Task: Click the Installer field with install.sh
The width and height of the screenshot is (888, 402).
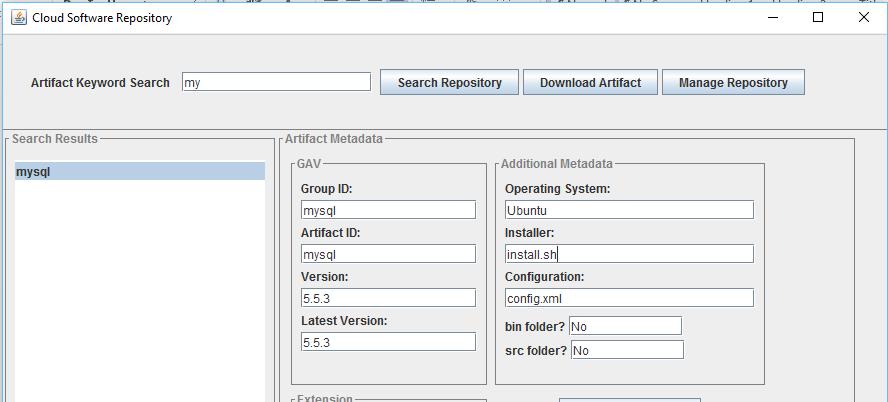Action: pos(629,254)
